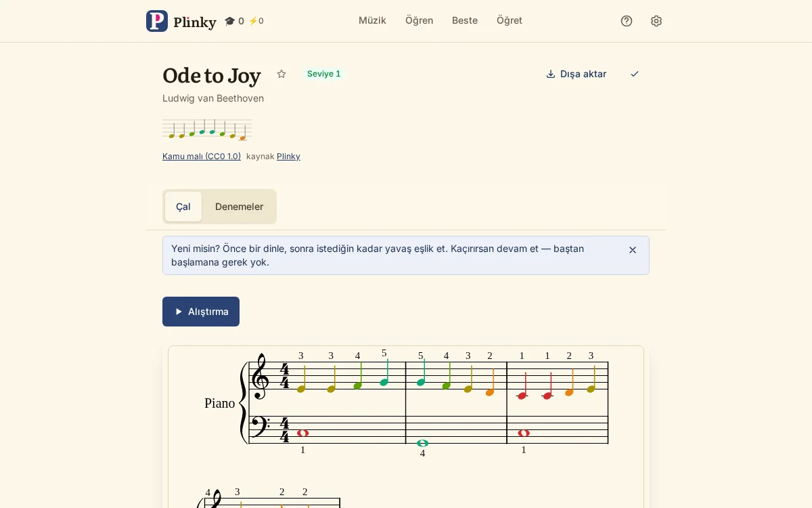Click the Plinky logo icon

[x=157, y=21]
